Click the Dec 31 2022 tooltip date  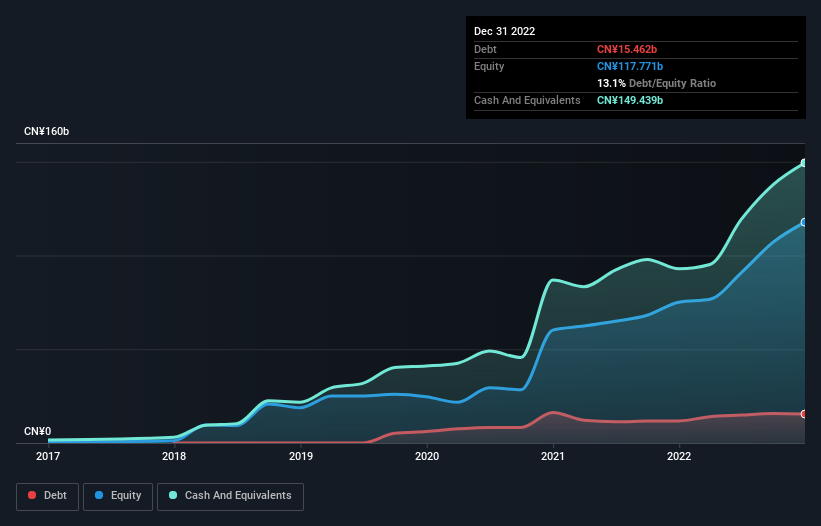[504, 31]
